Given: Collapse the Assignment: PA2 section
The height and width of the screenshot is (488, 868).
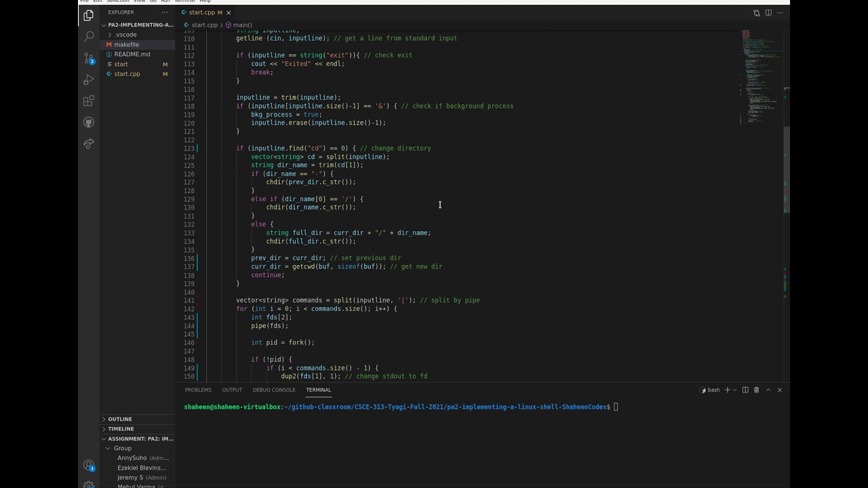Looking at the screenshot, I should click(138, 439).
